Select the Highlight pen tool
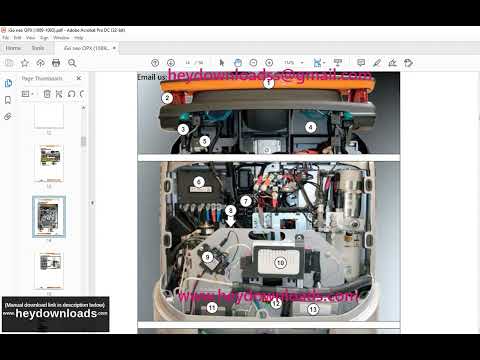The height and width of the screenshot is (360, 480). (x=377, y=63)
